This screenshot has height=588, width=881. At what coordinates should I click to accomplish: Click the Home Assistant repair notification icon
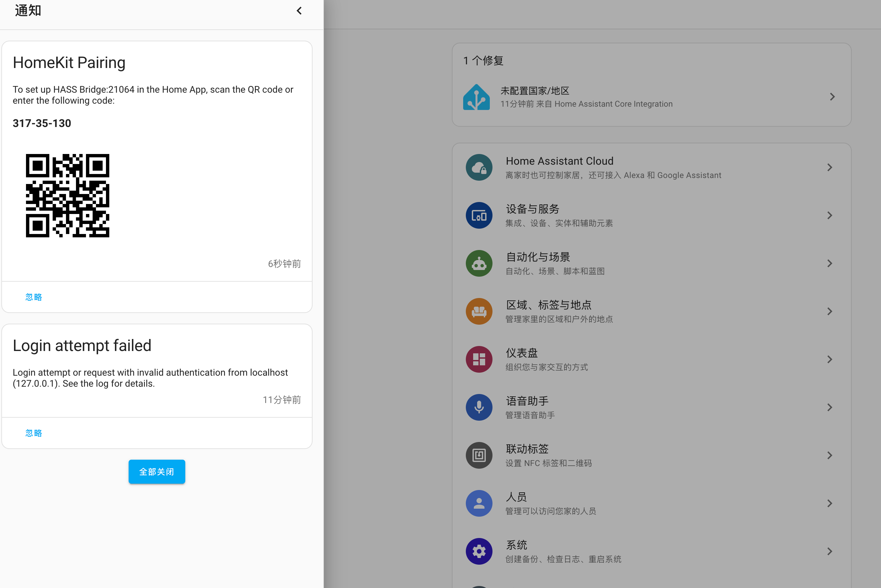(x=476, y=96)
